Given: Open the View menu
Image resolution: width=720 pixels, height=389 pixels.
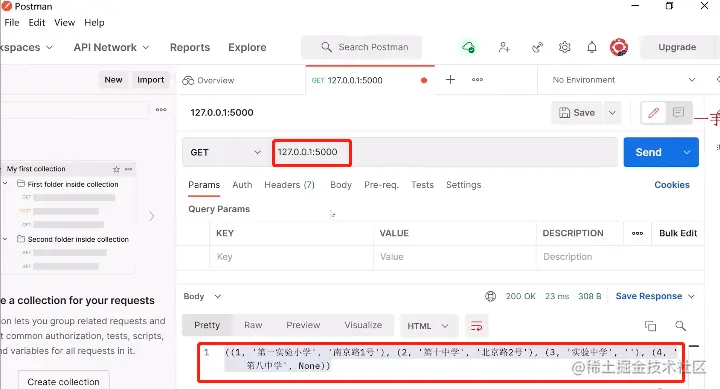Looking at the screenshot, I should pos(64,23).
